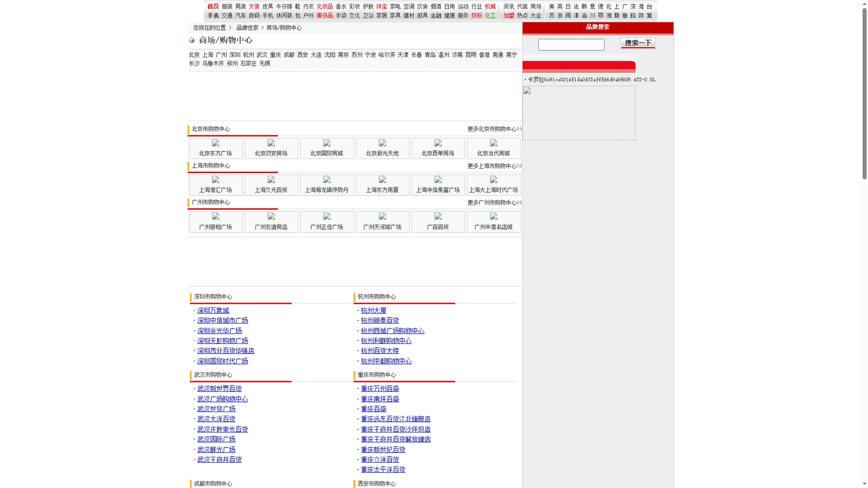Image resolution: width=868 pixels, height=488 pixels.
Task: Open the 重庆远东百货江北旗舰店 link
Action: click(396, 419)
